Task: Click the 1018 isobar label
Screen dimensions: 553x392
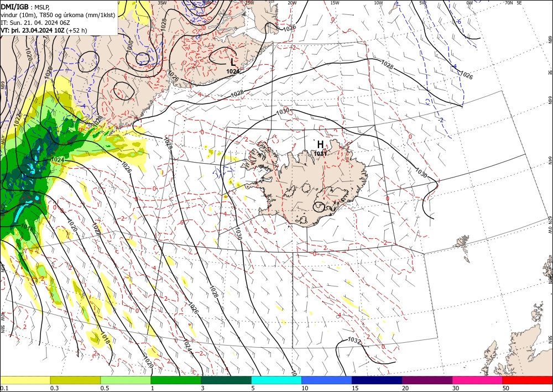Action: point(105,338)
